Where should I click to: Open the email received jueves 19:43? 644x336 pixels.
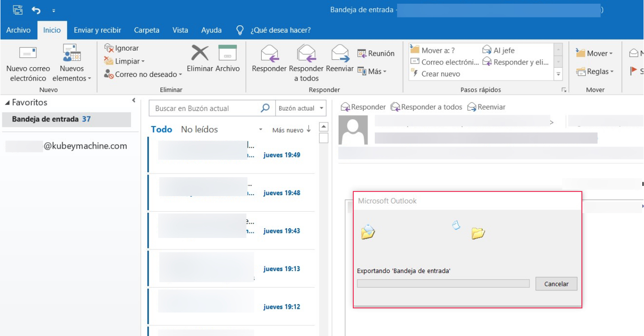[231, 231]
